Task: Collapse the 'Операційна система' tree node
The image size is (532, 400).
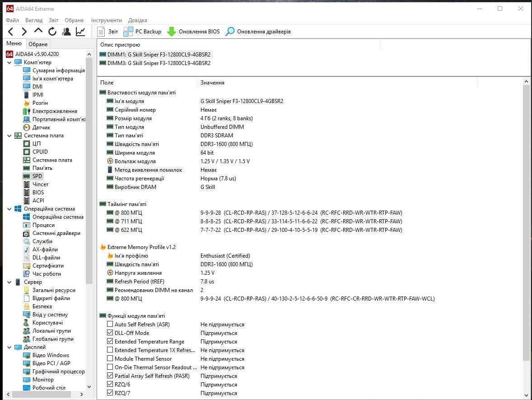Action: pyautogui.click(x=9, y=209)
